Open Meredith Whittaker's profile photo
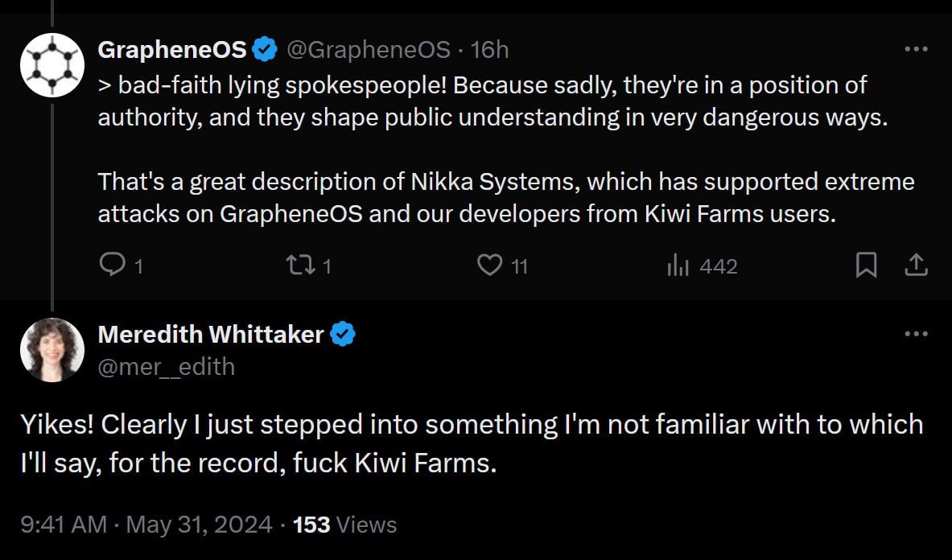 coord(52,350)
